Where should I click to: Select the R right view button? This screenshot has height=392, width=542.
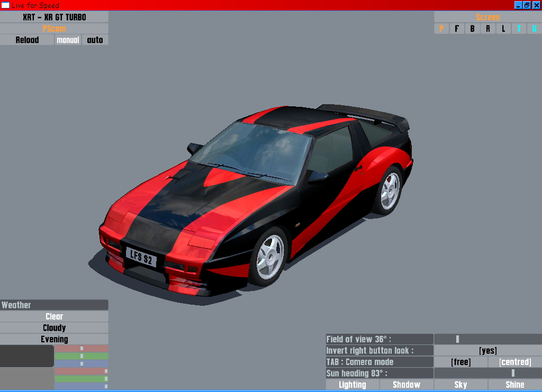487,29
